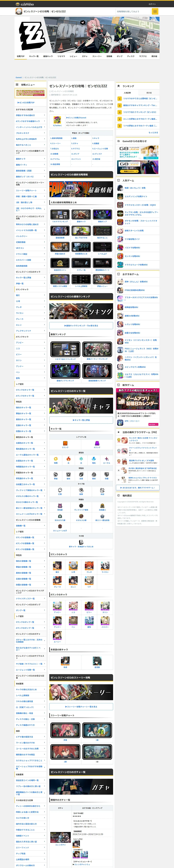Click the Game8 logo in header
The image size is (174, 868).
click(x=25, y=4)
